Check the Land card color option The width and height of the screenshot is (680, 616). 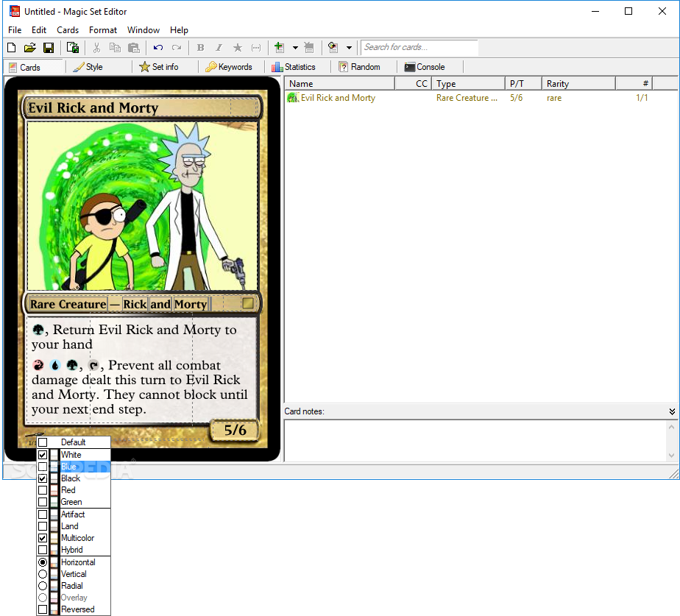point(43,526)
